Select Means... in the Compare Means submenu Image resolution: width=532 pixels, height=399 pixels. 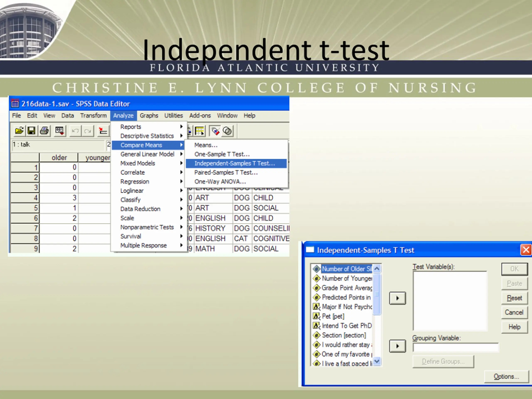click(236, 145)
